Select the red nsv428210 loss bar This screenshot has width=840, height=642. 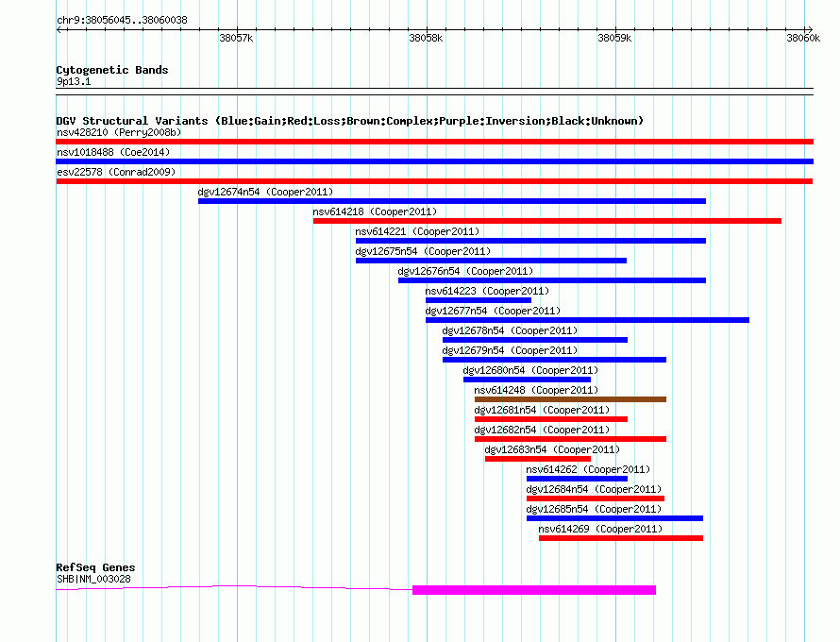point(434,142)
